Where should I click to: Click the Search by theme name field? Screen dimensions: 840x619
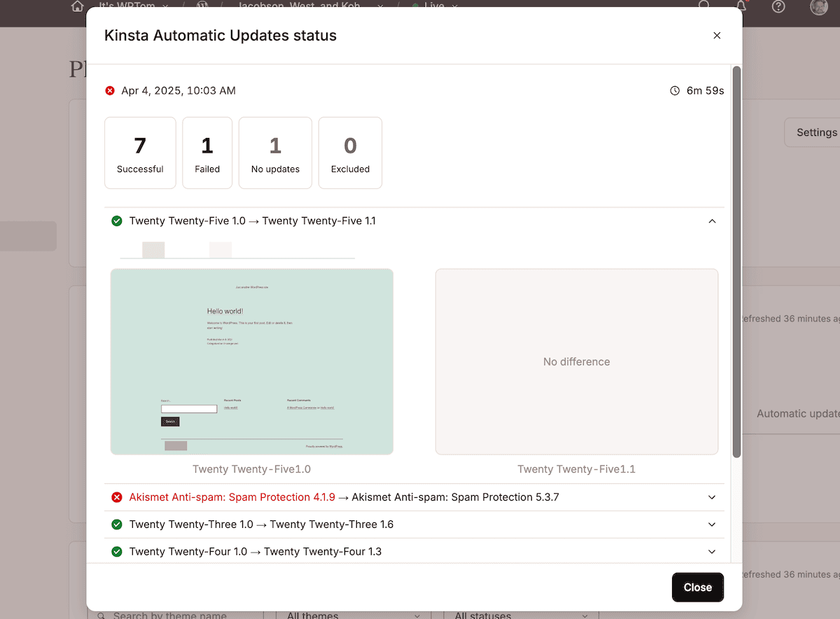point(175,615)
